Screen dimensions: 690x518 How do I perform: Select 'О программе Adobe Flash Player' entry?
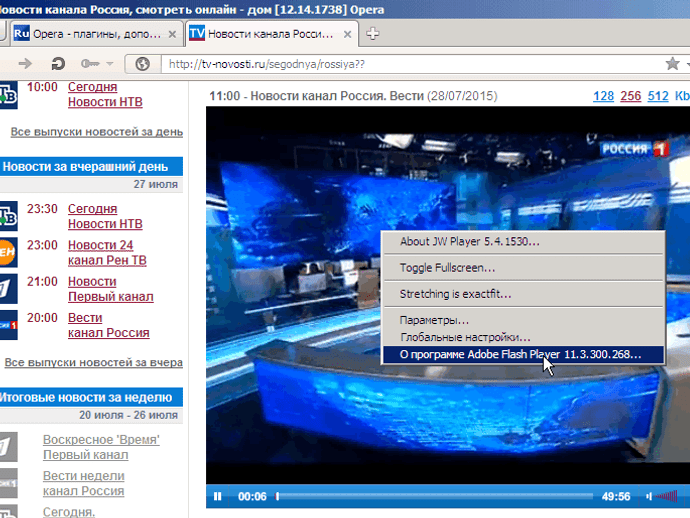point(523,354)
